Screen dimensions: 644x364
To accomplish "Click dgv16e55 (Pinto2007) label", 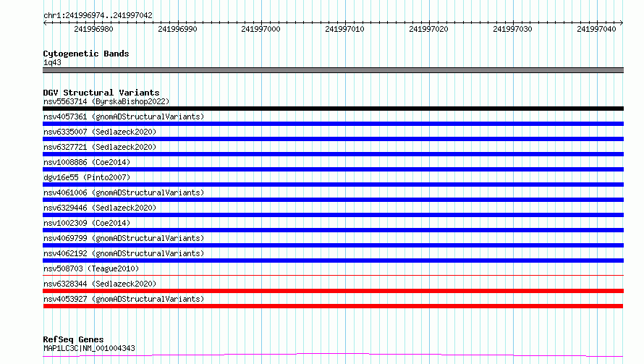I will click(x=87, y=177).
